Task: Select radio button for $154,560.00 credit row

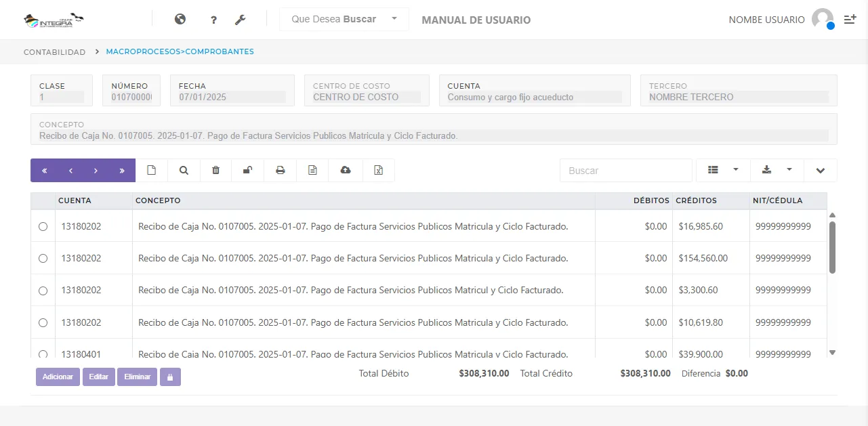Action: tap(43, 258)
